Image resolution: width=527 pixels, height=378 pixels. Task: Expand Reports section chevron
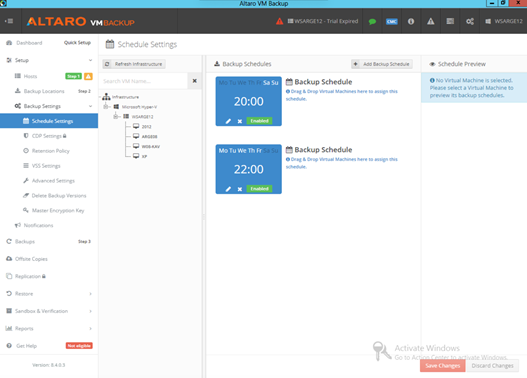pos(90,329)
